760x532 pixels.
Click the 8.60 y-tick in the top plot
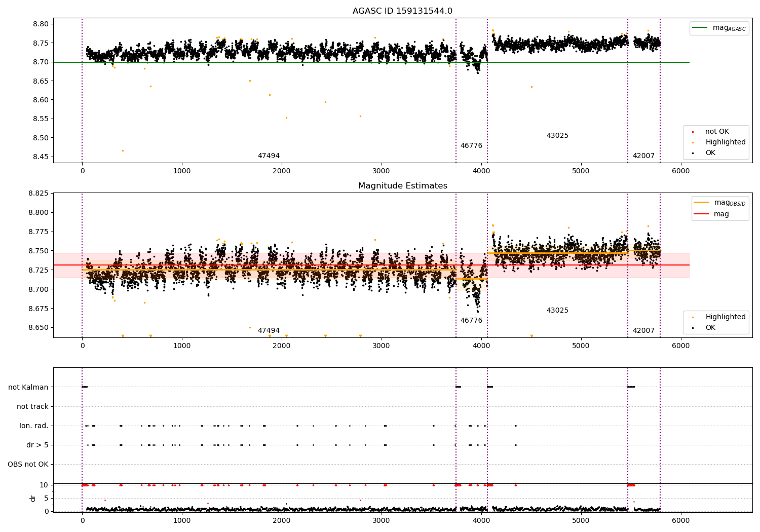(40, 100)
